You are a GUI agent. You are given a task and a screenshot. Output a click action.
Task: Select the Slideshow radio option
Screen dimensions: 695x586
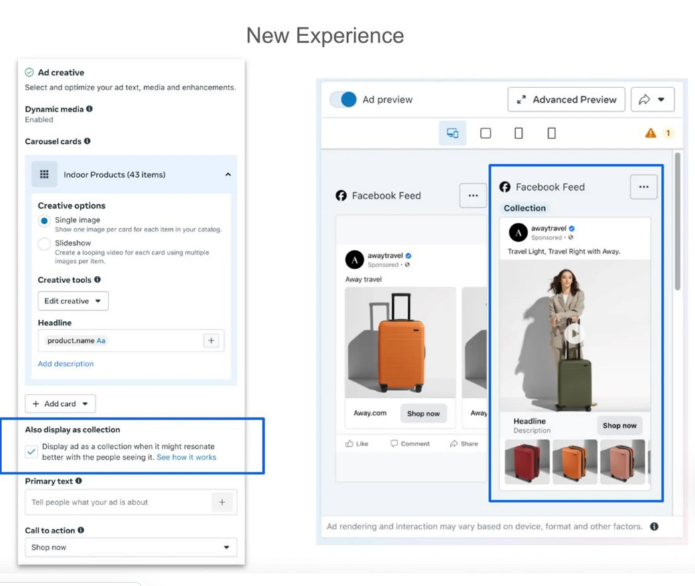(44, 243)
